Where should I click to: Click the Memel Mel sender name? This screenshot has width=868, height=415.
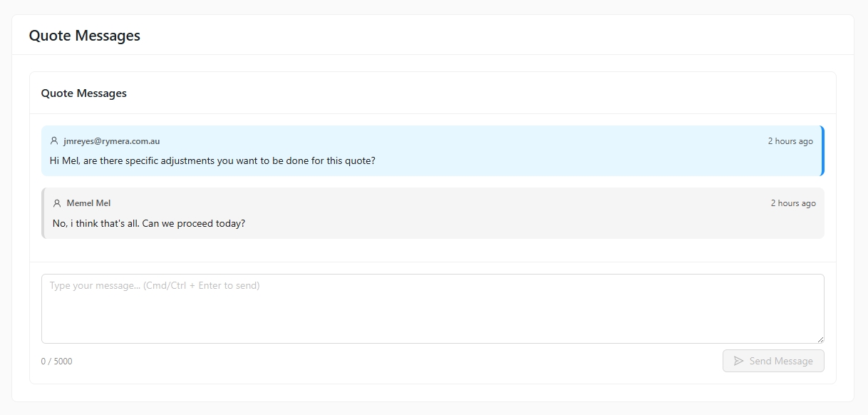tap(88, 203)
